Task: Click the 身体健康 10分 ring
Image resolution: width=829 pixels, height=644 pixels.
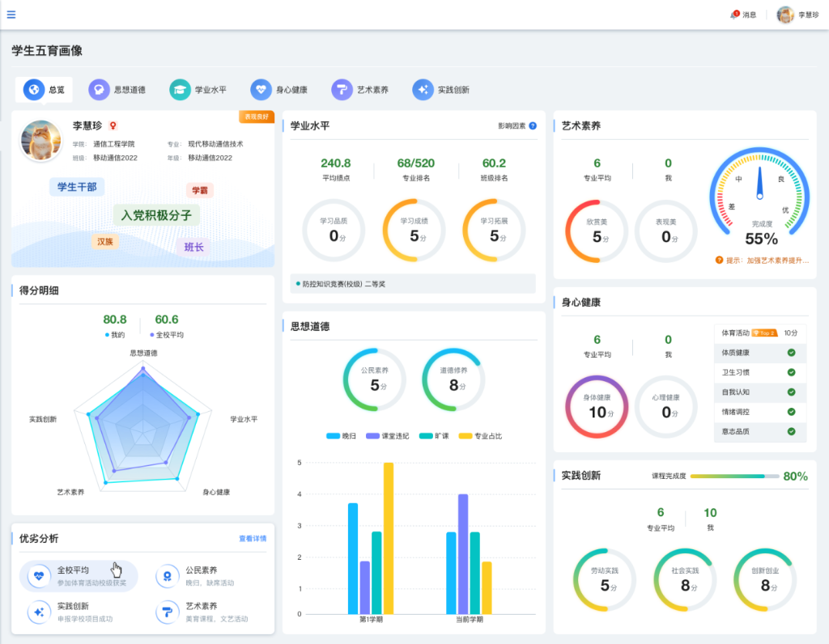Action: [x=597, y=407]
